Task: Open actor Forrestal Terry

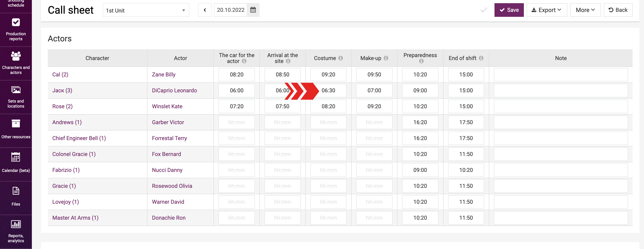Action: (170, 138)
